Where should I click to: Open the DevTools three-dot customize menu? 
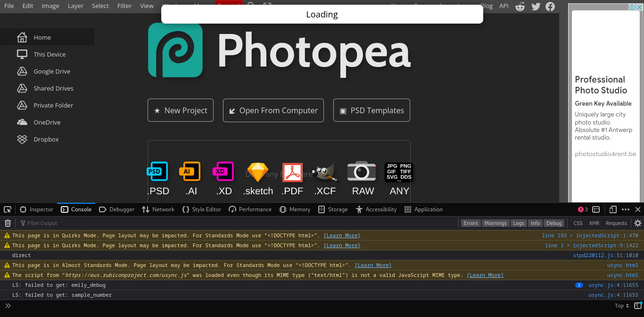pos(626,209)
